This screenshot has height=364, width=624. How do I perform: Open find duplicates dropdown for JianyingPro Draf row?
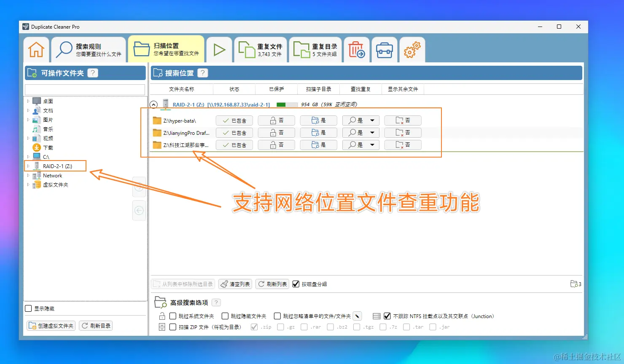point(372,133)
